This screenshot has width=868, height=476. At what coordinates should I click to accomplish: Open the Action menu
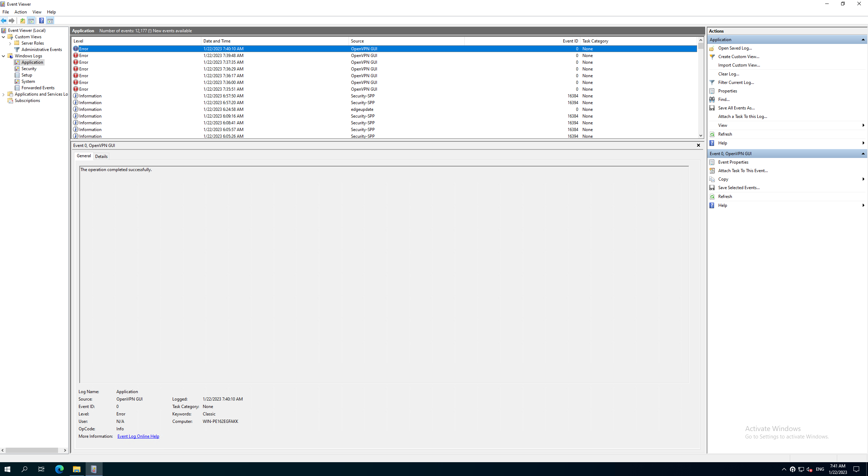click(x=21, y=12)
